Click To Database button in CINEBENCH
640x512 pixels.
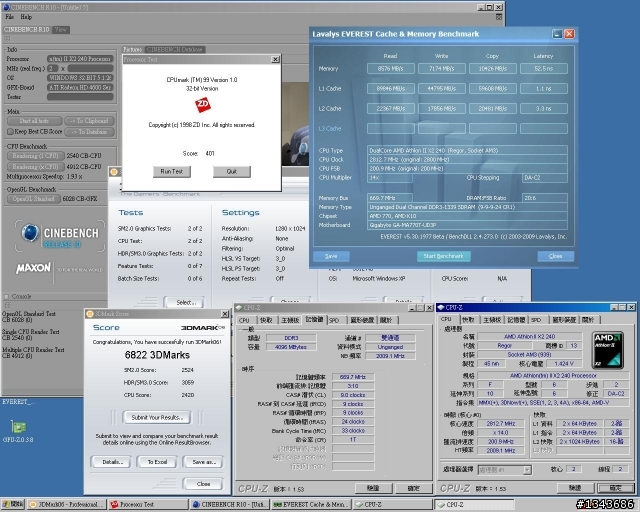pyautogui.click(x=89, y=131)
